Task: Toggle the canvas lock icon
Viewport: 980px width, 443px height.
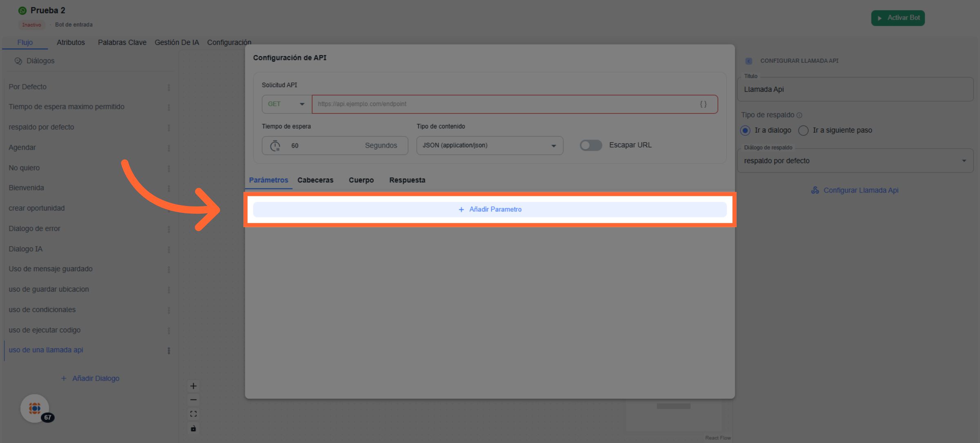Action: pos(194,428)
